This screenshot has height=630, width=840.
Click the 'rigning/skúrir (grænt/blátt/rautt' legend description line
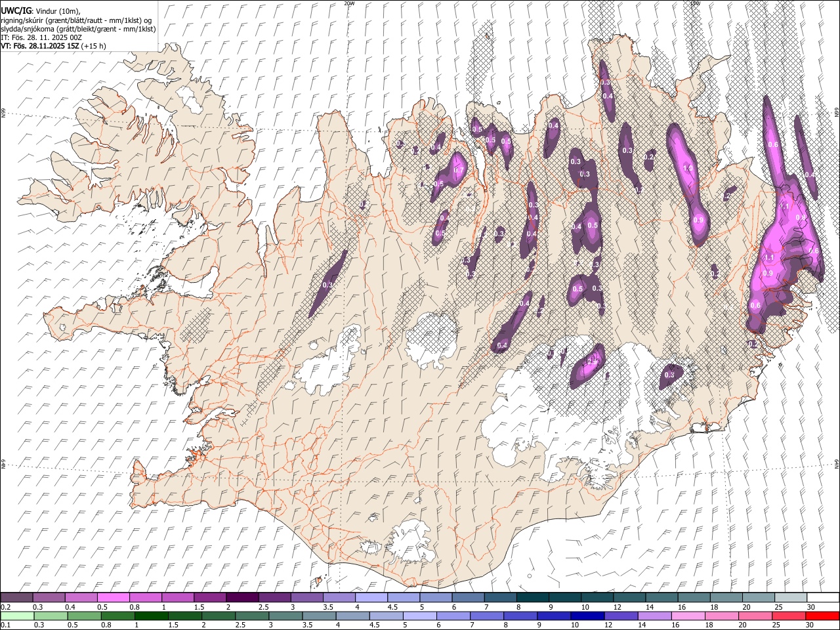click(x=76, y=20)
